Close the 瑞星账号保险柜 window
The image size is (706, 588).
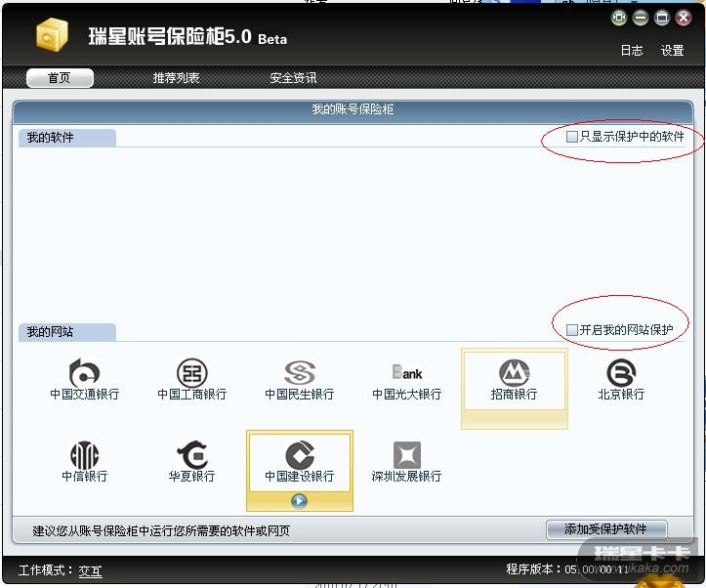coord(683,18)
